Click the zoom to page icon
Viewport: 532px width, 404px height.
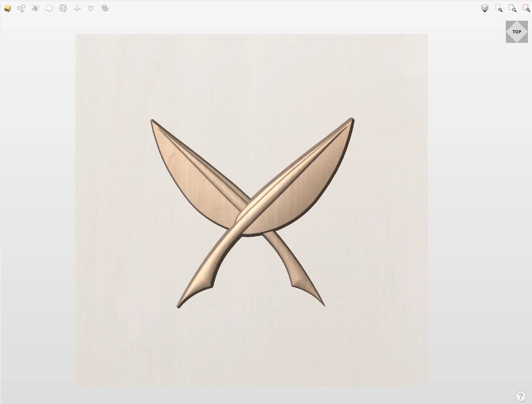(512, 8)
